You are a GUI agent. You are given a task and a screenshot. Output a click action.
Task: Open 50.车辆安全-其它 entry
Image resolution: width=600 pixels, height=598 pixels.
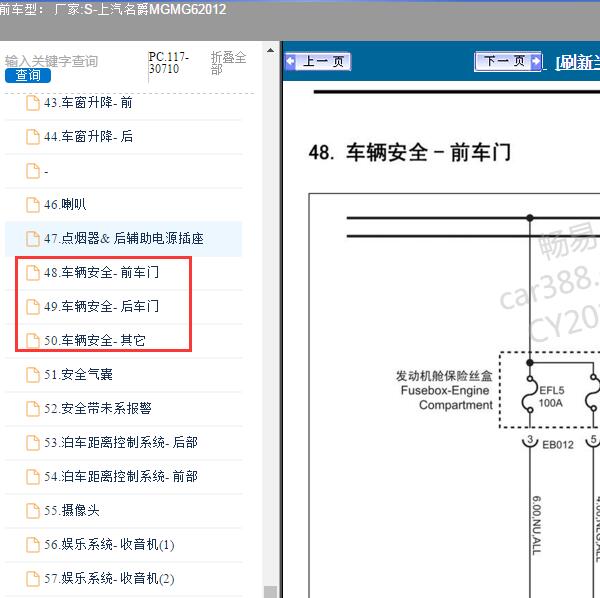pyautogui.click(x=95, y=341)
